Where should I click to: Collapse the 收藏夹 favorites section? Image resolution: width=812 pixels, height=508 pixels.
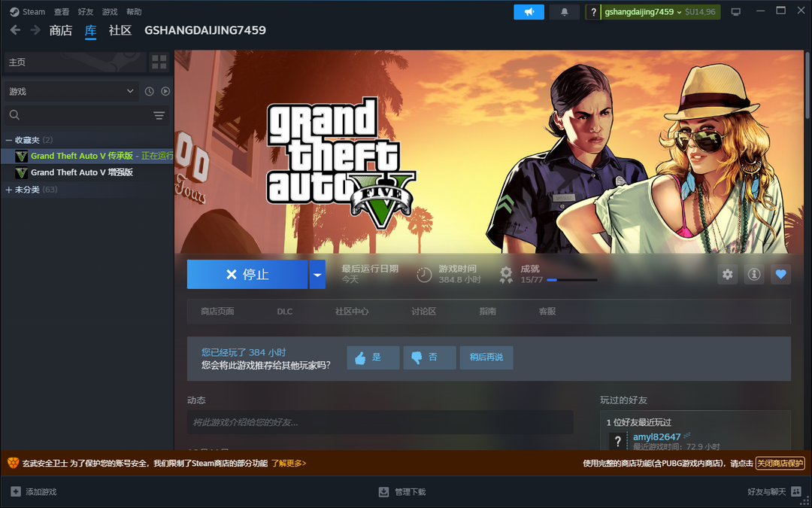(x=9, y=140)
